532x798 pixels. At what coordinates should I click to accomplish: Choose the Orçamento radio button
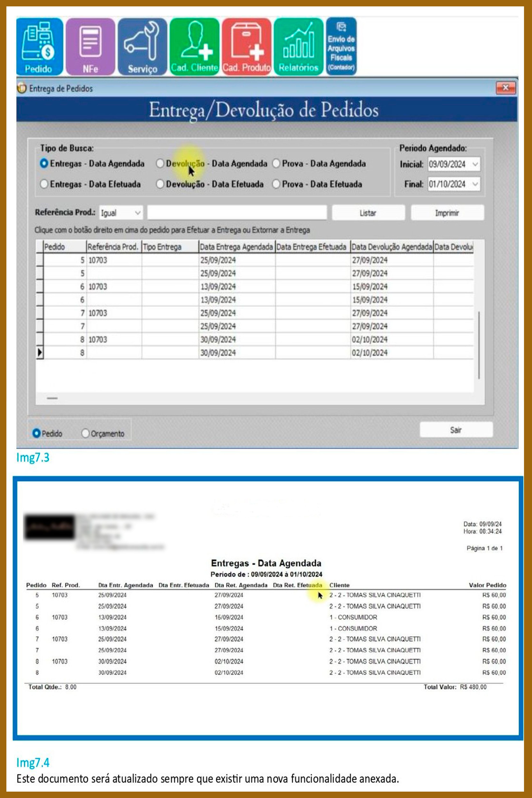coord(86,433)
